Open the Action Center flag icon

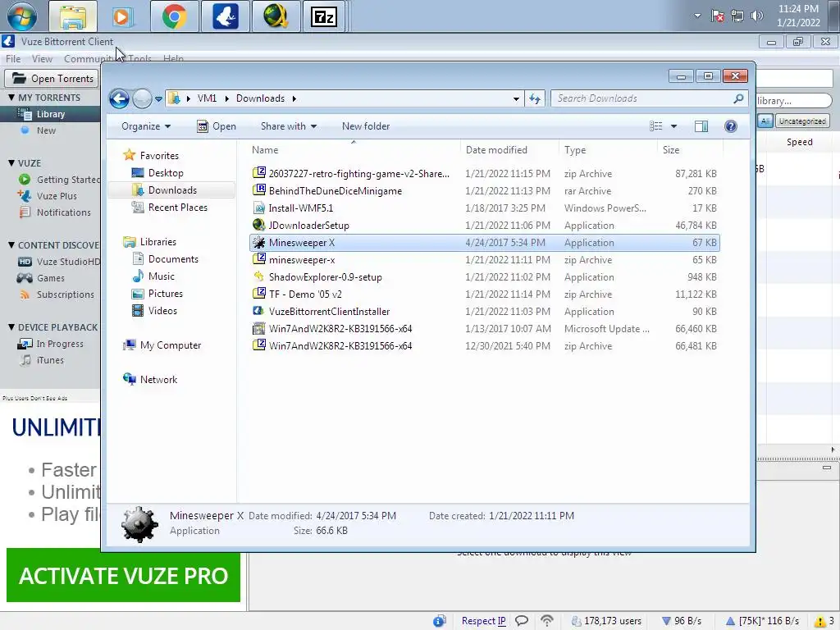[717, 16]
